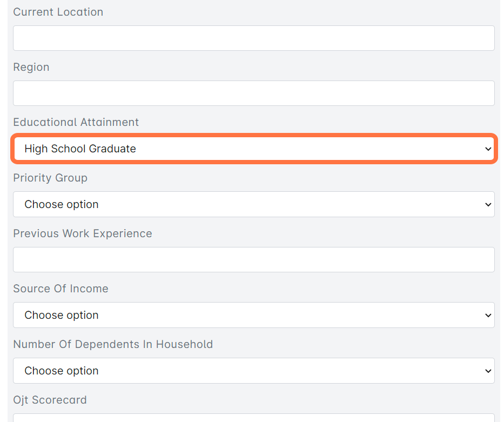
Task: Open the Educational Attainment dropdown
Action: [253, 149]
